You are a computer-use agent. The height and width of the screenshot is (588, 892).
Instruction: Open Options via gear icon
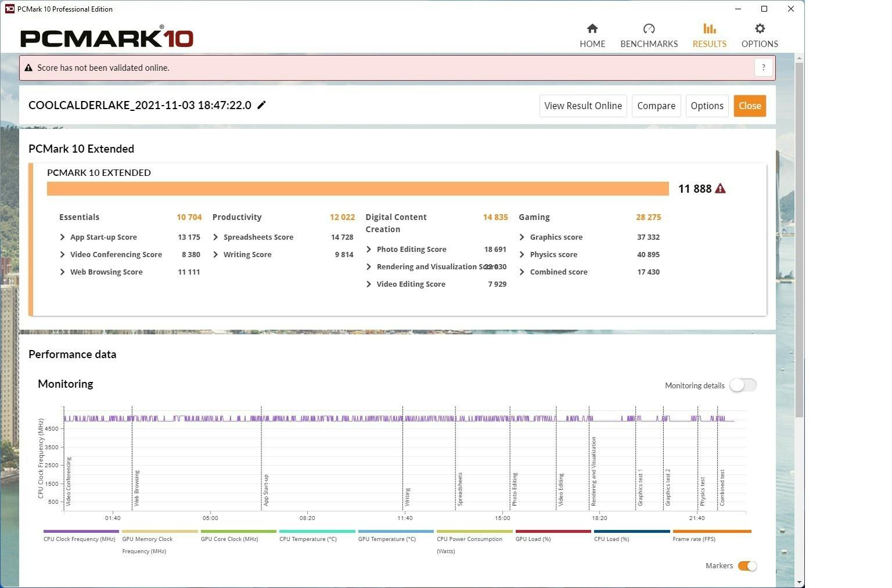pyautogui.click(x=759, y=29)
